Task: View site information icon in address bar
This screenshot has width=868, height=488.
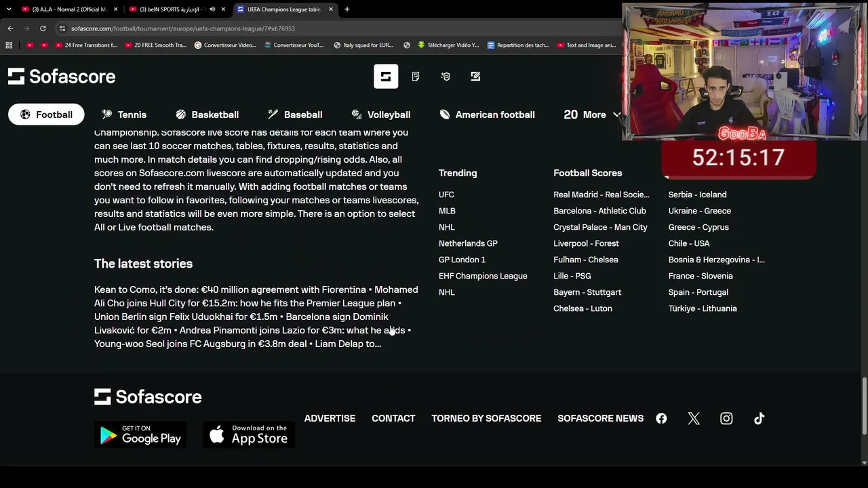Action: 62,28
